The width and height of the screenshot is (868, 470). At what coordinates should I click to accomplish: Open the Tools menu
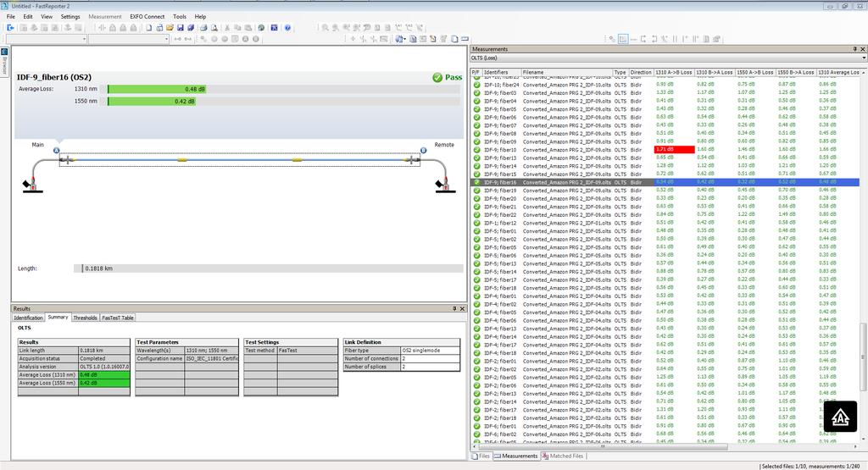(x=180, y=17)
